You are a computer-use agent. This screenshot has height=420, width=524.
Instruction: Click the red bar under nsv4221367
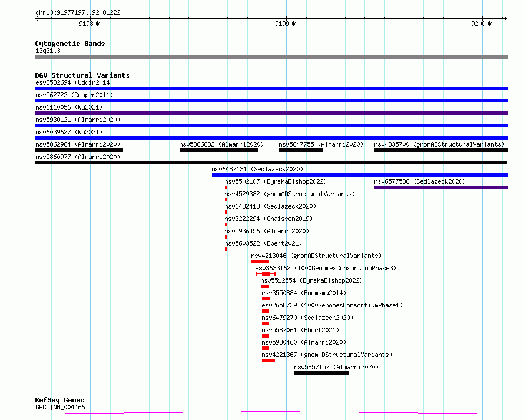(x=268, y=361)
